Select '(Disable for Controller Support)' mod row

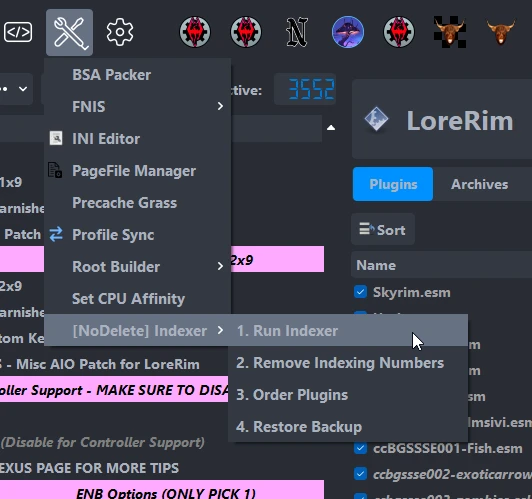114,442
